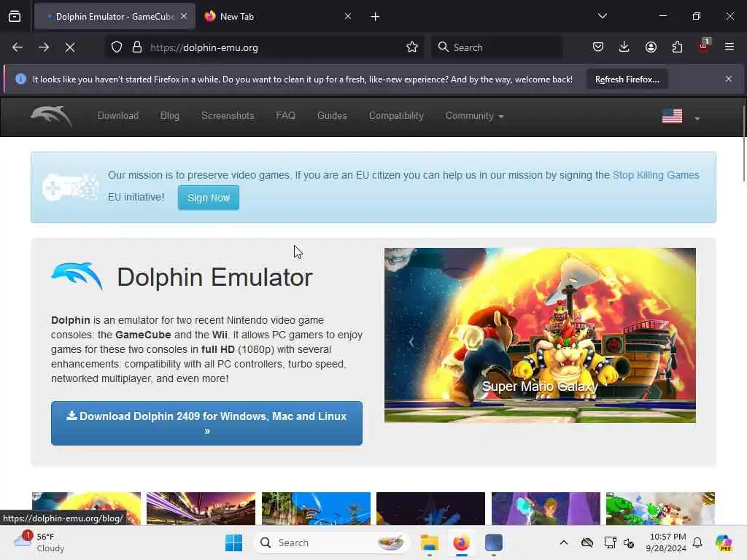
Task: Select the Dolphin Emulator tab
Action: pos(115,17)
